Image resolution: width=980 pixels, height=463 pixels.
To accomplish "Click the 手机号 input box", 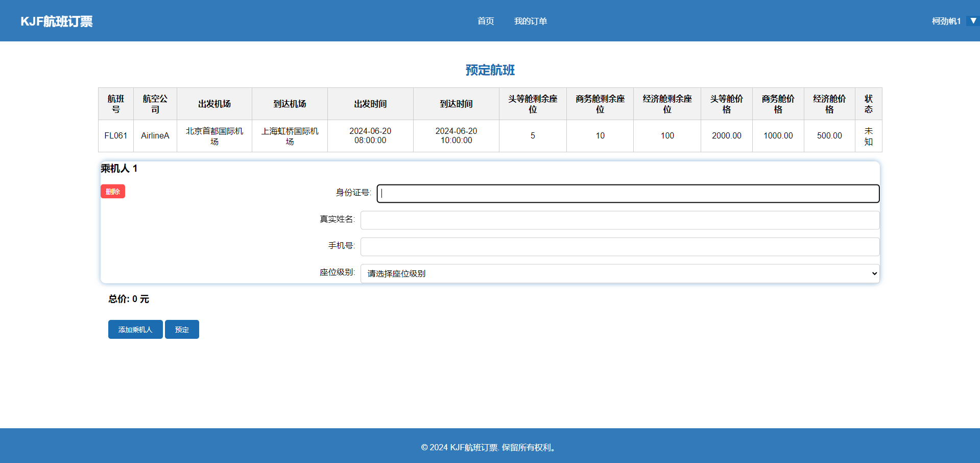I will [x=619, y=247].
